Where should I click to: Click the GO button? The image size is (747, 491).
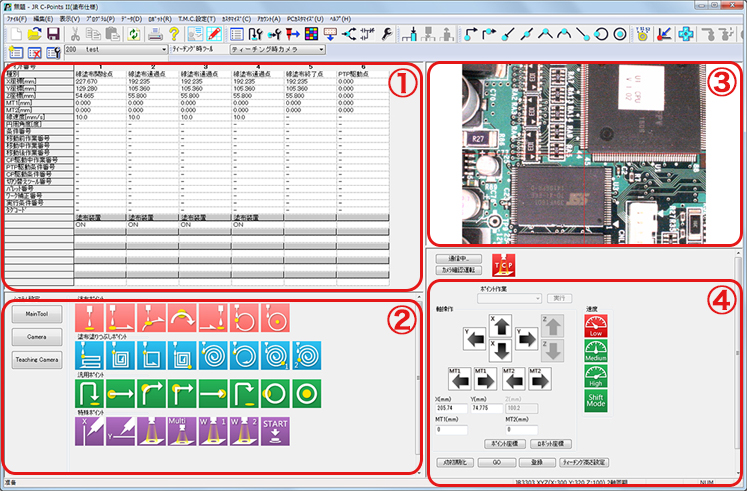tap(496, 463)
